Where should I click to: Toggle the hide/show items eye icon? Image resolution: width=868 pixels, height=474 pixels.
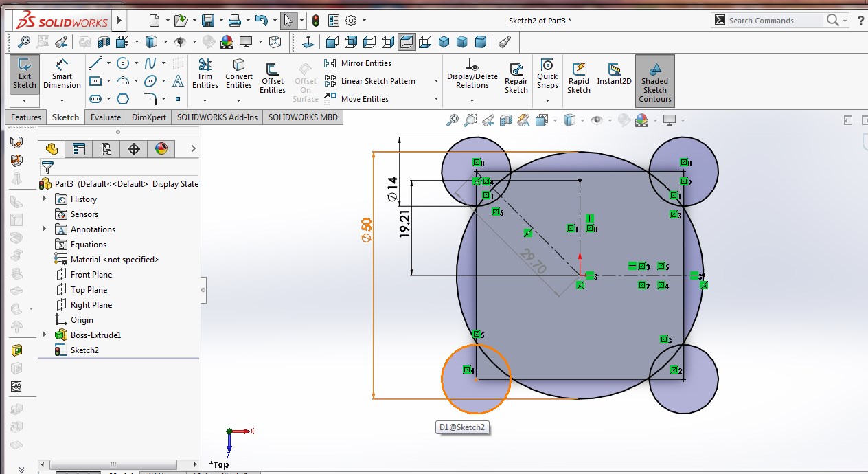(x=596, y=121)
